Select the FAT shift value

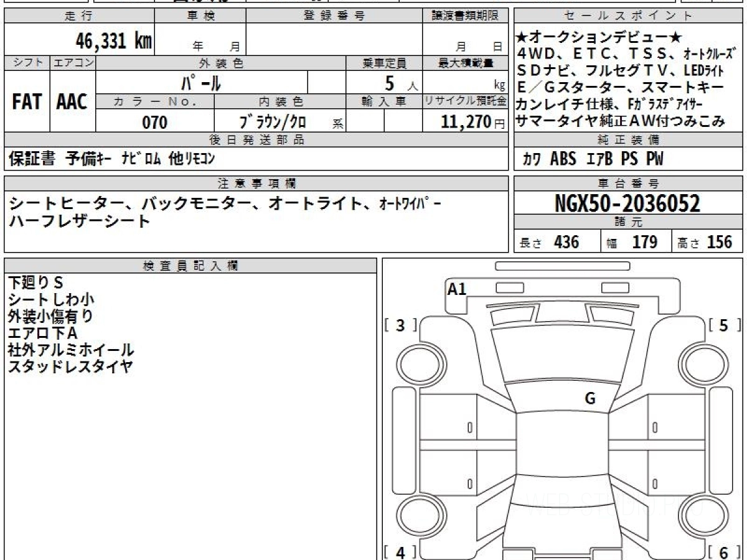(x=26, y=102)
